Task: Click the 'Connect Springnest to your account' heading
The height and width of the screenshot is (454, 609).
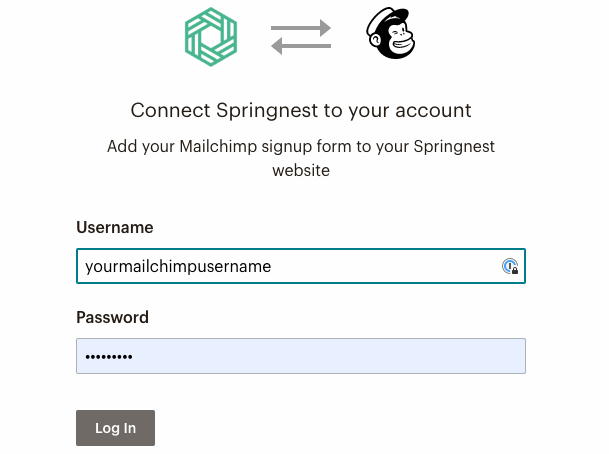Action: [x=300, y=110]
